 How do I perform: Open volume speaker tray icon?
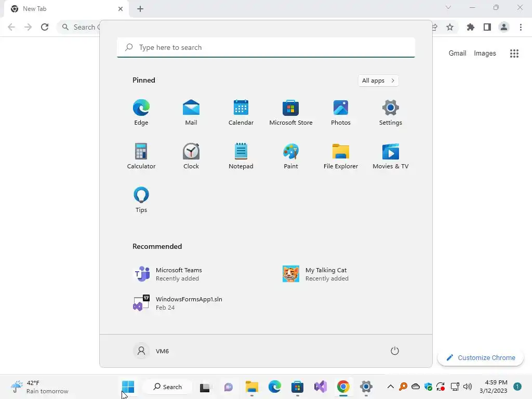click(x=468, y=387)
